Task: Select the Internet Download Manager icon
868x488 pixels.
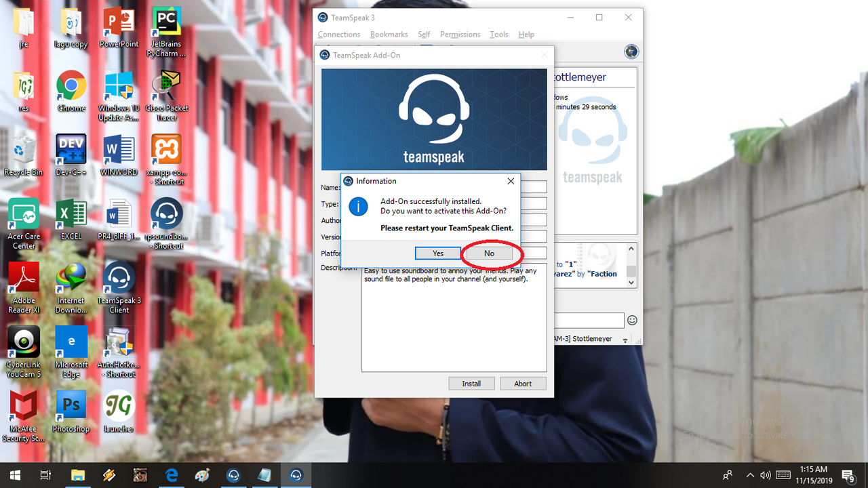Action: [x=71, y=287]
